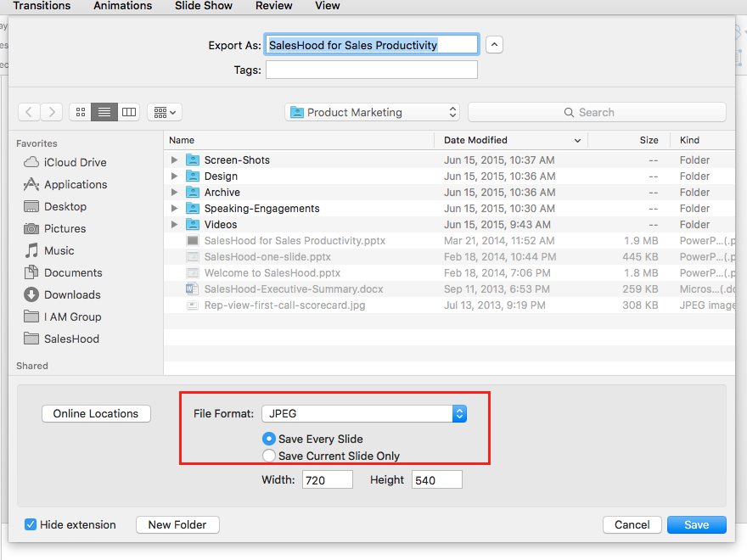Open Applications in sidebar
This screenshot has width=747, height=560.
[65, 184]
